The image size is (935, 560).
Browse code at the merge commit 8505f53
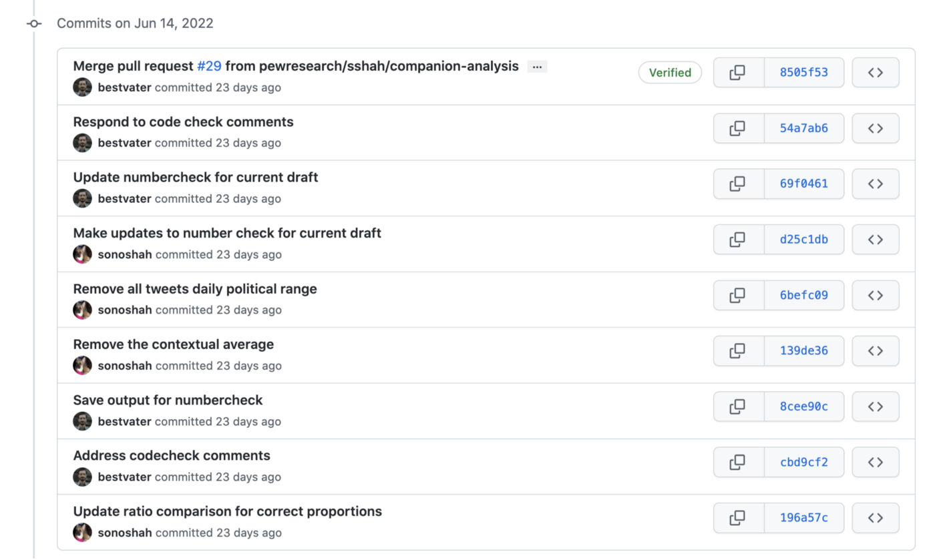[876, 72]
